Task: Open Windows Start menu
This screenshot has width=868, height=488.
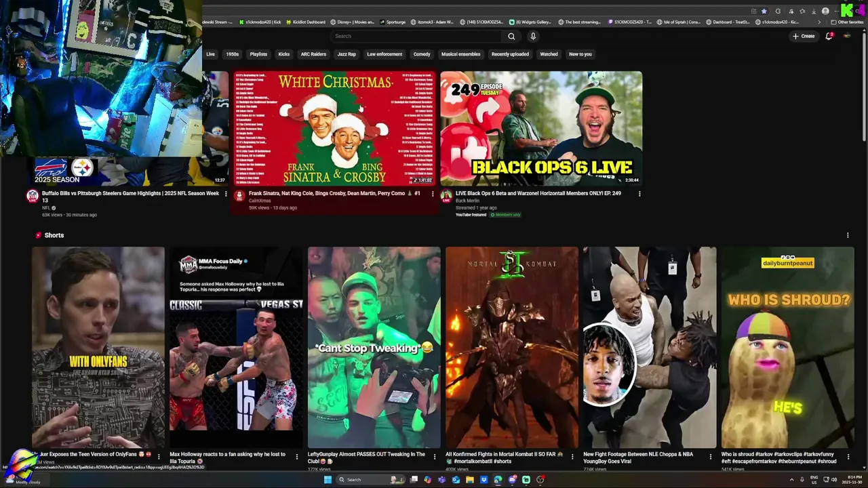Action: tap(328, 480)
